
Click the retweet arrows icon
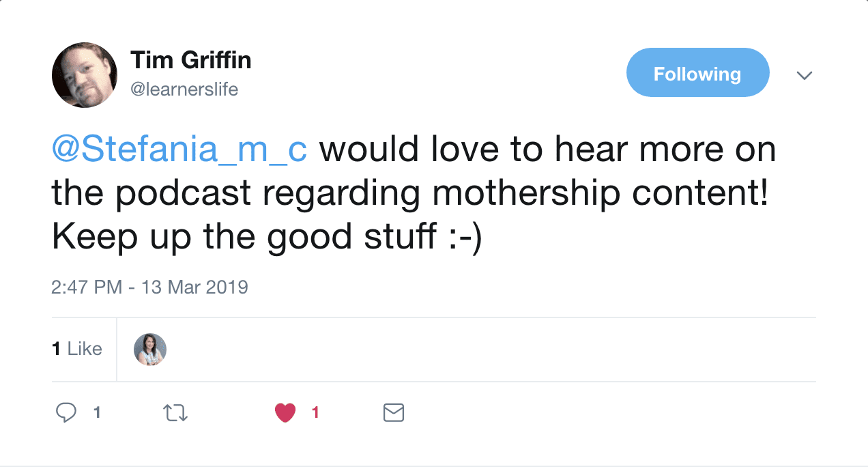pyautogui.click(x=176, y=412)
